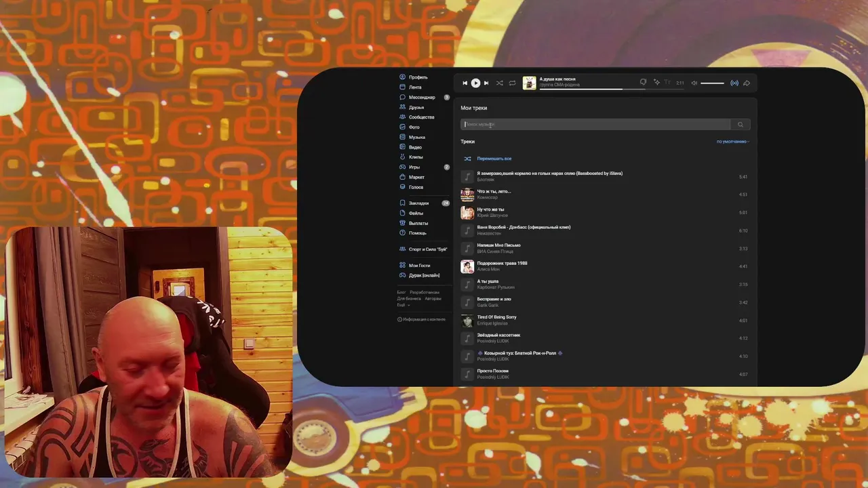Click the Видео sidebar icon

[x=402, y=147]
